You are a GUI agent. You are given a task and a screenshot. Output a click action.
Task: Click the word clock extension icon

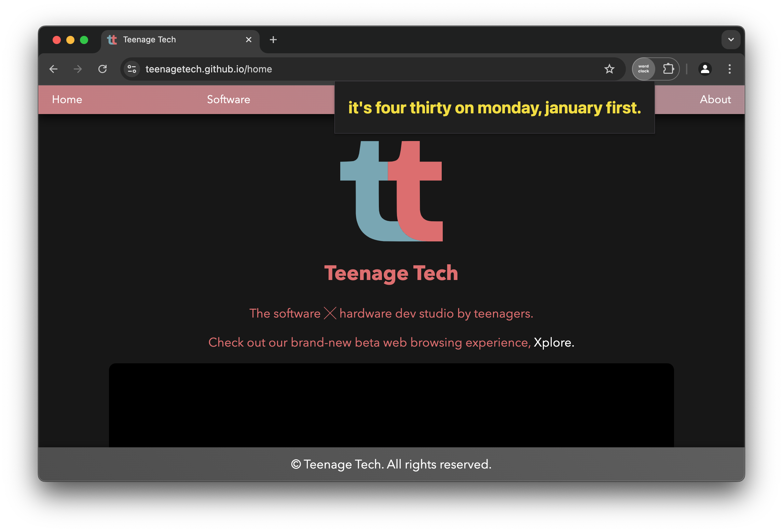(644, 69)
